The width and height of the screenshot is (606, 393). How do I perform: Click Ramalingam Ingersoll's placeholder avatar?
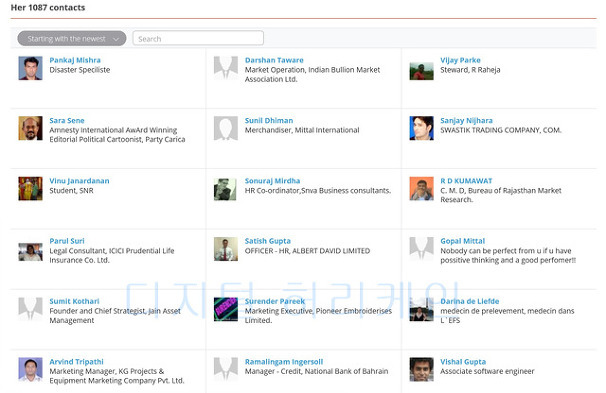226,369
